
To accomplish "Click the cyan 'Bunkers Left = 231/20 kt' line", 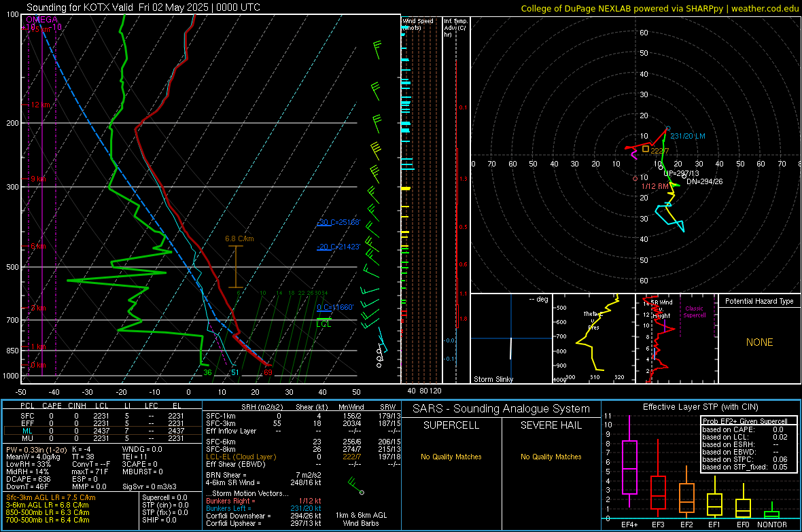I will pyautogui.click(x=264, y=508).
